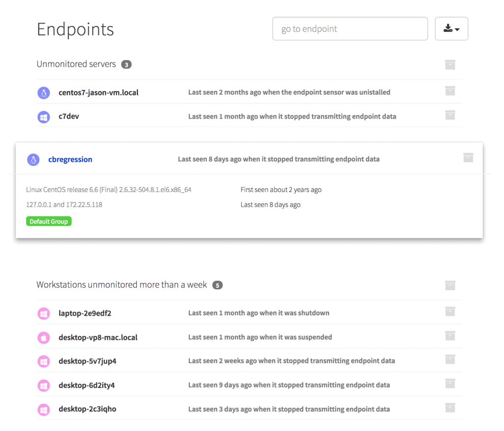Click the archive icon for desktop-vp8-mac.local

tap(450, 336)
